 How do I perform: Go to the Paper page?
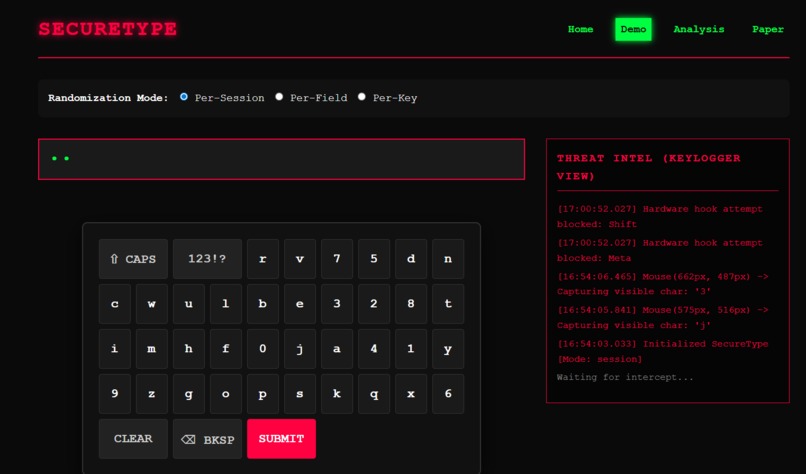point(767,29)
